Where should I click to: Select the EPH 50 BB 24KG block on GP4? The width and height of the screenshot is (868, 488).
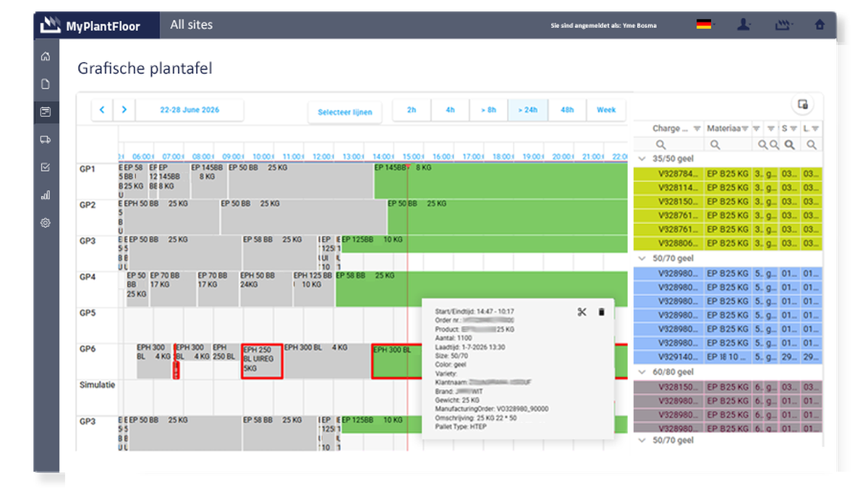265,289
